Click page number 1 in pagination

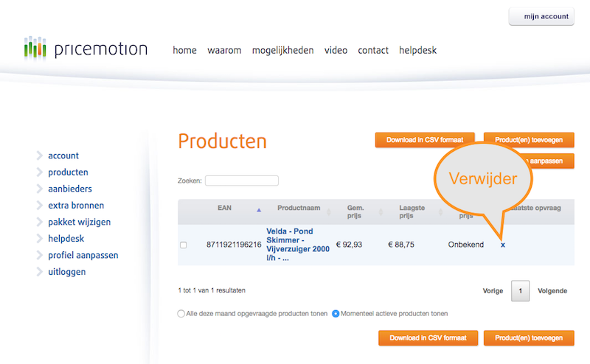521,290
